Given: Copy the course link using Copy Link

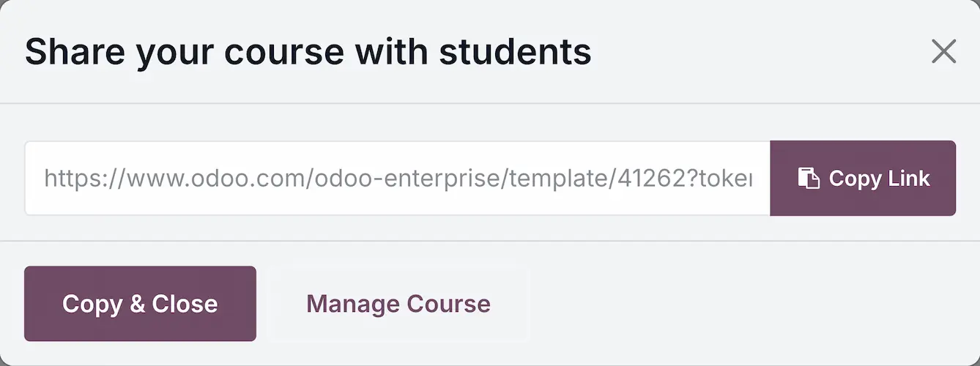Looking at the screenshot, I should tap(863, 179).
